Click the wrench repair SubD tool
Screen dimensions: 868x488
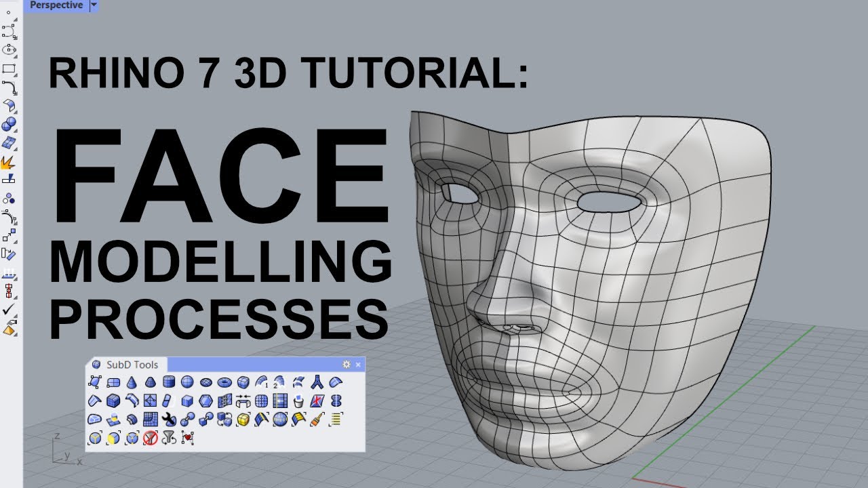click(169, 420)
